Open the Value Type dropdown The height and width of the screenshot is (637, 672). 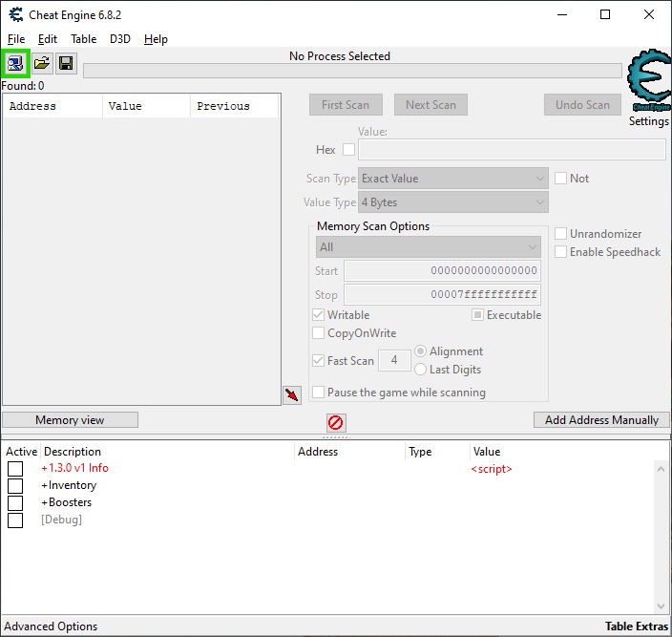[453, 202]
